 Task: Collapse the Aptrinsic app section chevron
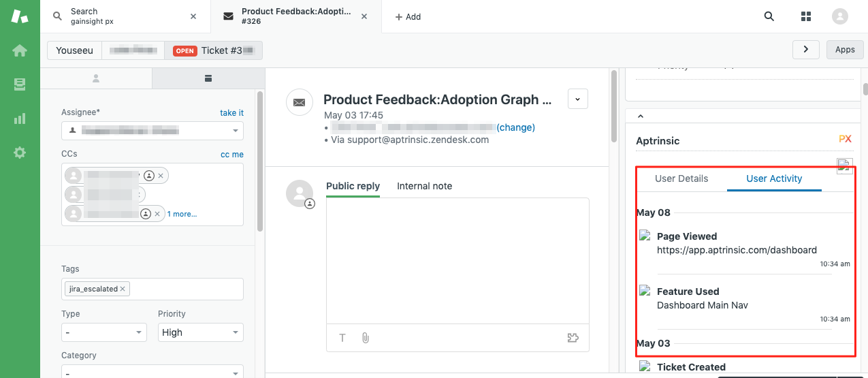click(641, 117)
